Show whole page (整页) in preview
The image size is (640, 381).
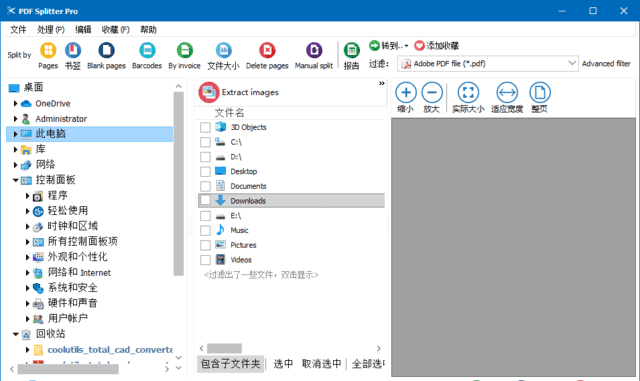(540, 93)
